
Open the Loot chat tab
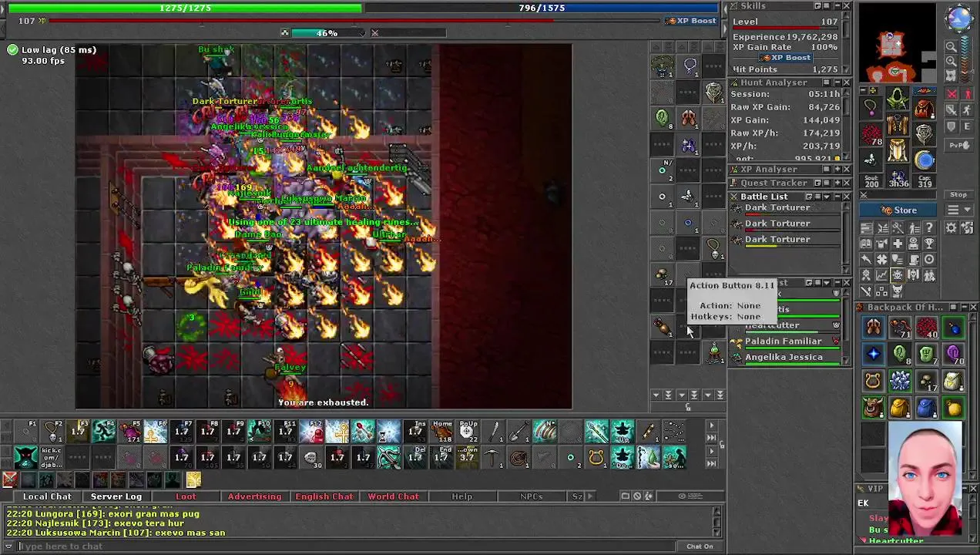[186, 496]
